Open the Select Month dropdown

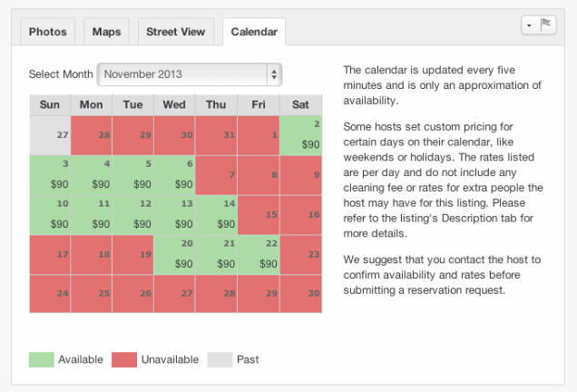(x=189, y=74)
